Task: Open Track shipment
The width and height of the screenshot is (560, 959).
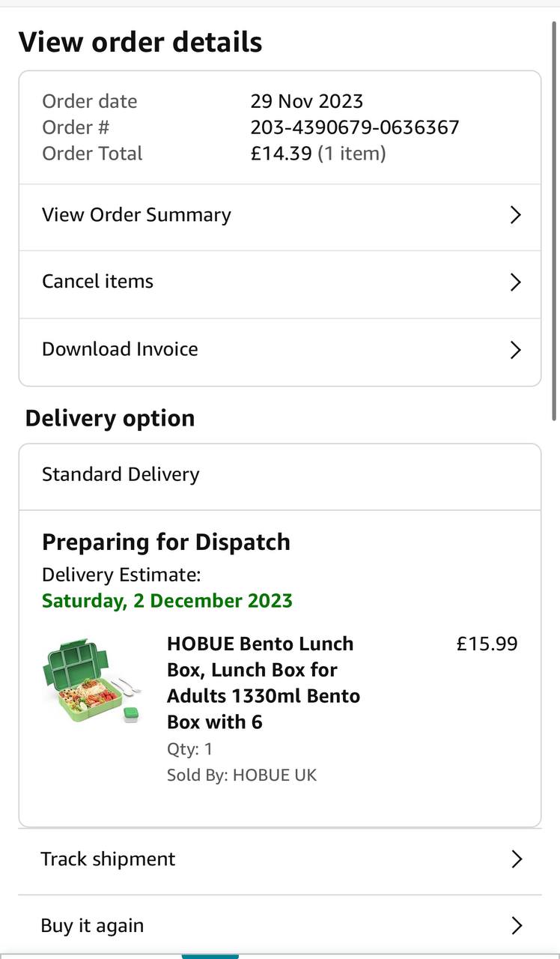Action: 108,859
